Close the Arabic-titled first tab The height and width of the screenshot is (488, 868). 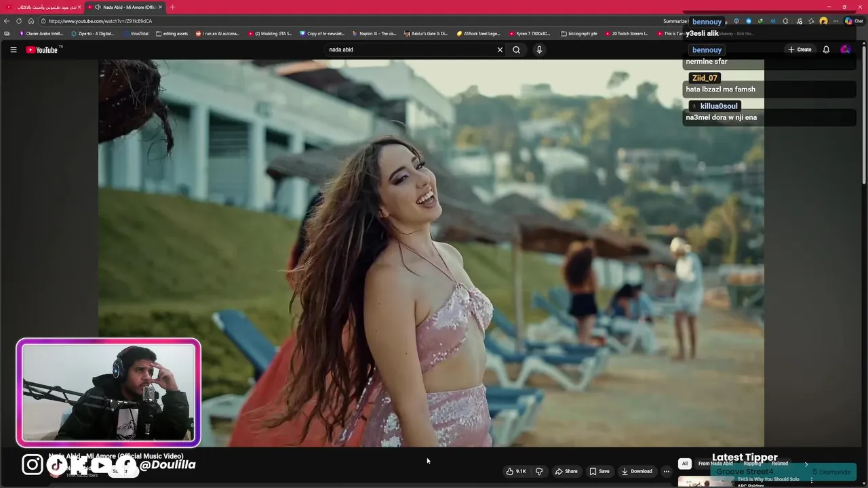(79, 7)
